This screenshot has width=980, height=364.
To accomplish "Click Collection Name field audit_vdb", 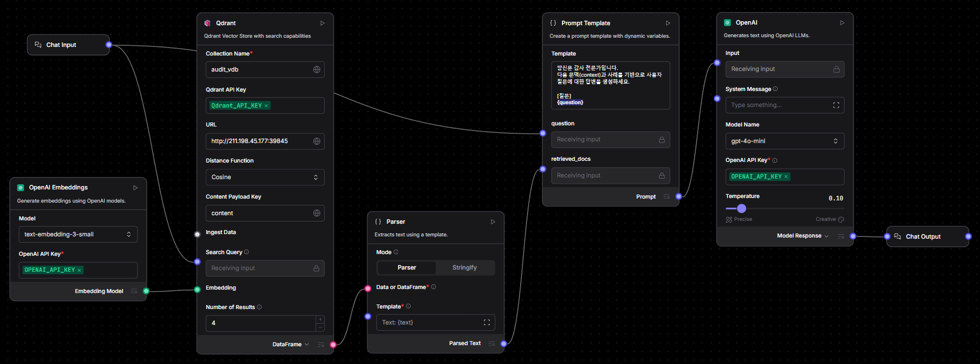I will click(x=265, y=70).
